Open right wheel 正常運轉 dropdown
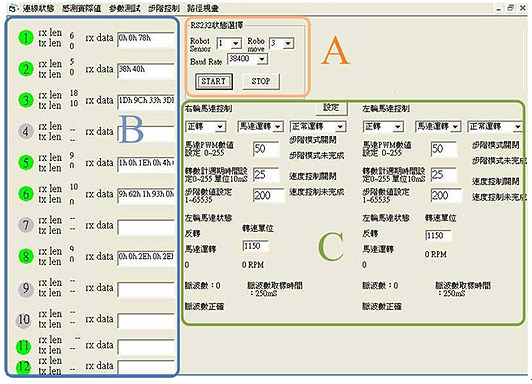This screenshot has width=532, height=384. (318, 127)
